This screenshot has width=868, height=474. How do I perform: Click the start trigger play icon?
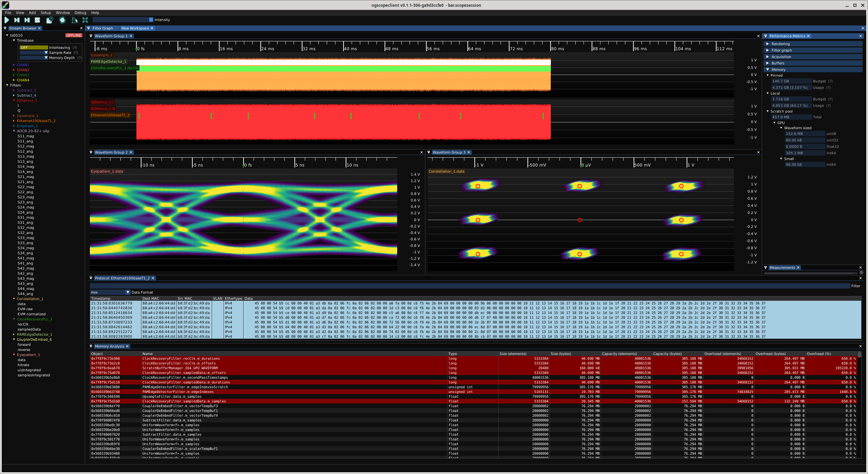pos(6,20)
